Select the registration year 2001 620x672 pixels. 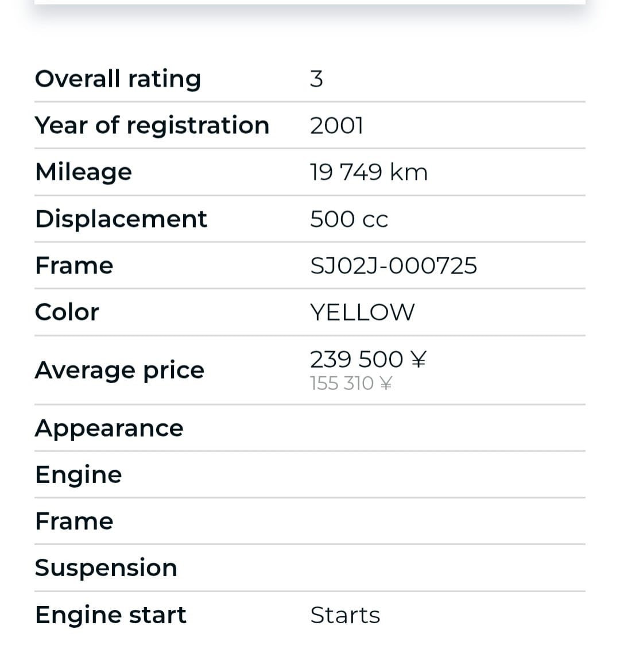point(336,125)
